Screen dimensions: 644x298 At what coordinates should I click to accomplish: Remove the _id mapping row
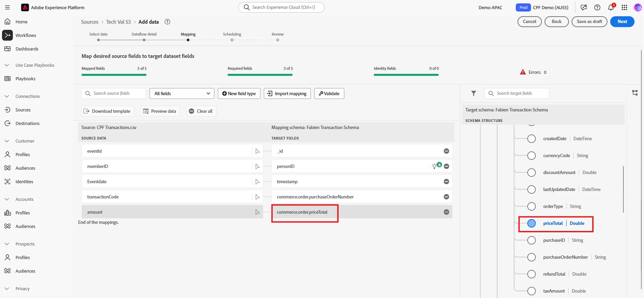tap(446, 151)
